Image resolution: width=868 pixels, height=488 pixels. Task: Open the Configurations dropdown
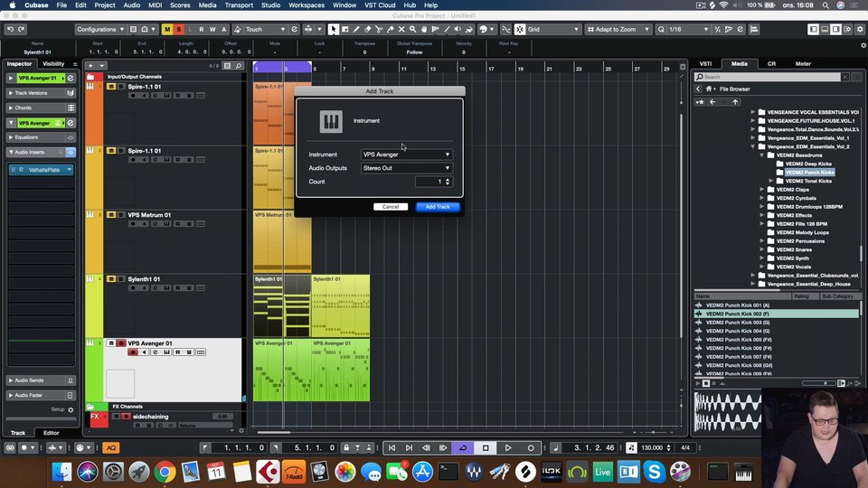click(x=99, y=29)
